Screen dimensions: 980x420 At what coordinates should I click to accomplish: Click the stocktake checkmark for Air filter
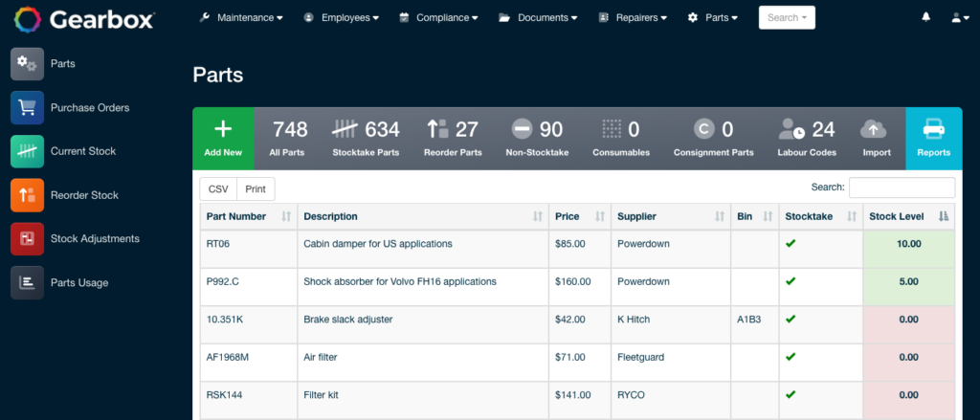point(791,357)
